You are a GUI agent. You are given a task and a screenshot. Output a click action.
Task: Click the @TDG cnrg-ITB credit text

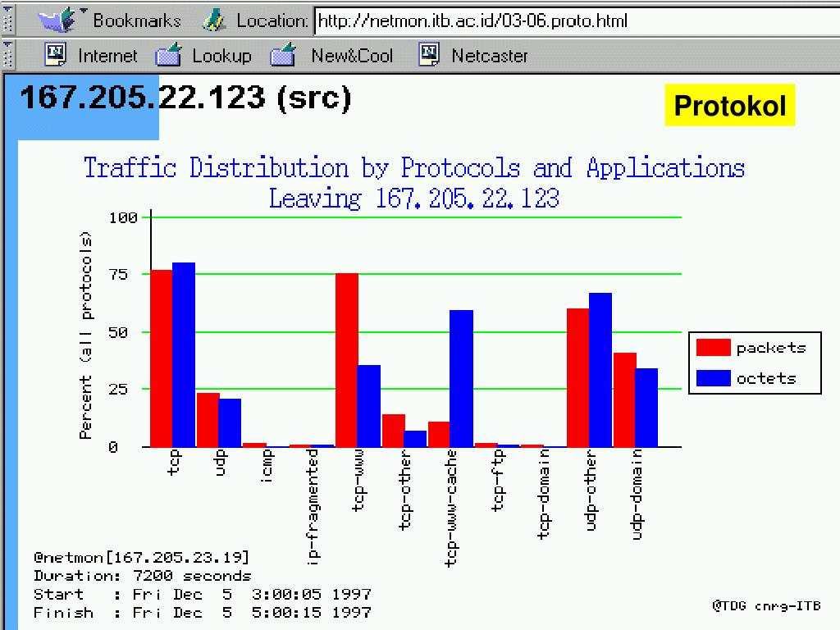click(766, 606)
